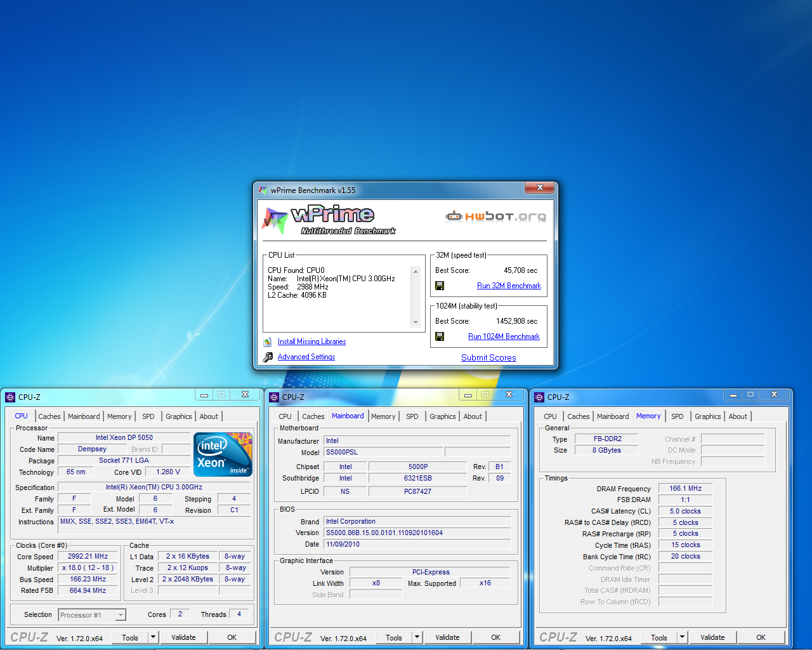Viewport: 812px width, 650px height.
Task: Switch to Caches tab in left CPU-Z
Action: 49,416
